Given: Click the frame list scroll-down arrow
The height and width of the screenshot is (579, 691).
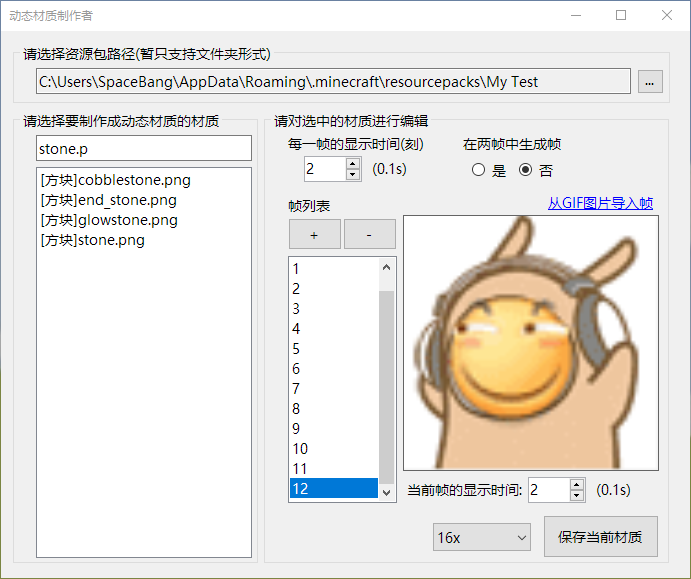Looking at the screenshot, I should 386,492.
